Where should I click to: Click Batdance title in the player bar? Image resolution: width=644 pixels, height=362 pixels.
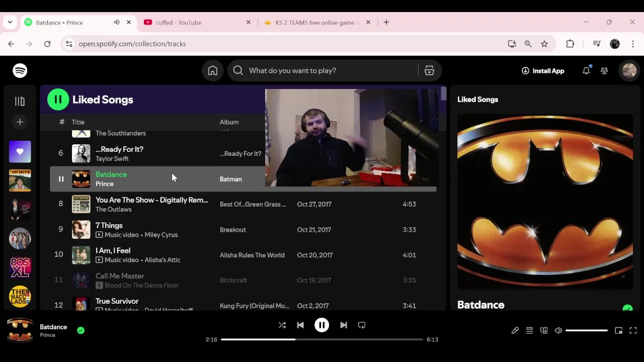tap(53, 327)
